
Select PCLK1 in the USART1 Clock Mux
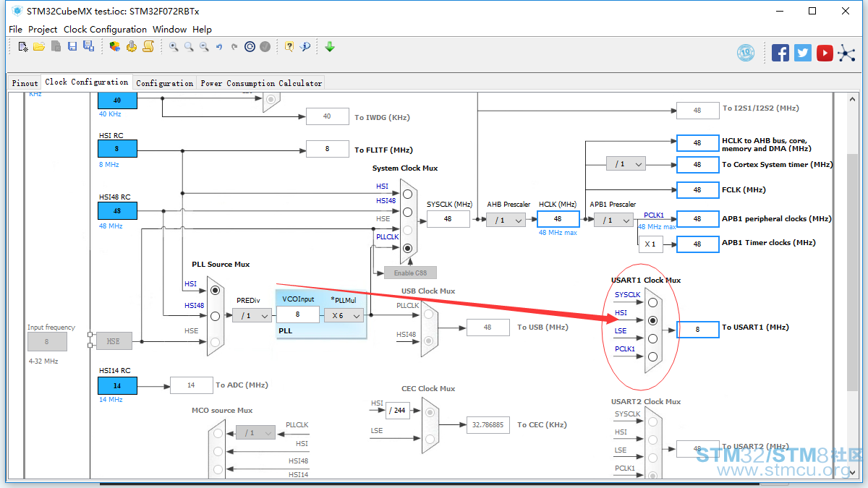[652, 356]
